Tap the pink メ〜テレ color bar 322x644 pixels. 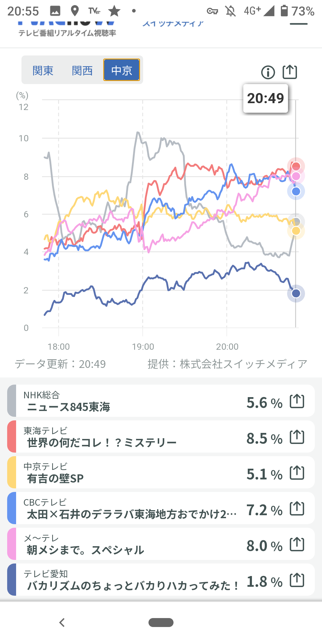coord(12,544)
